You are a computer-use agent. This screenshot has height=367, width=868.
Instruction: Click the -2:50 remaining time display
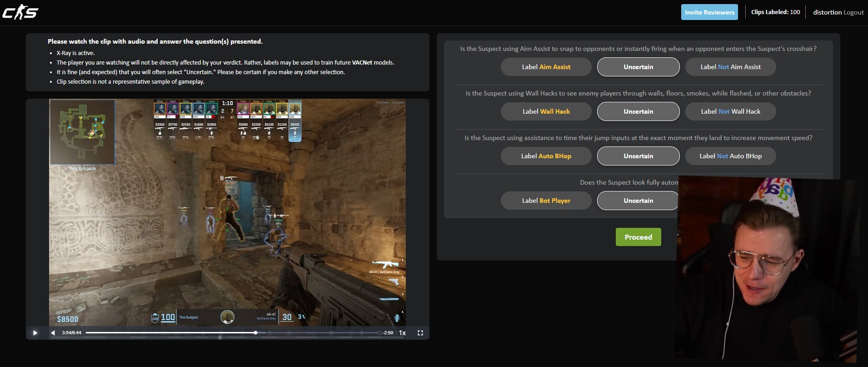388,333
